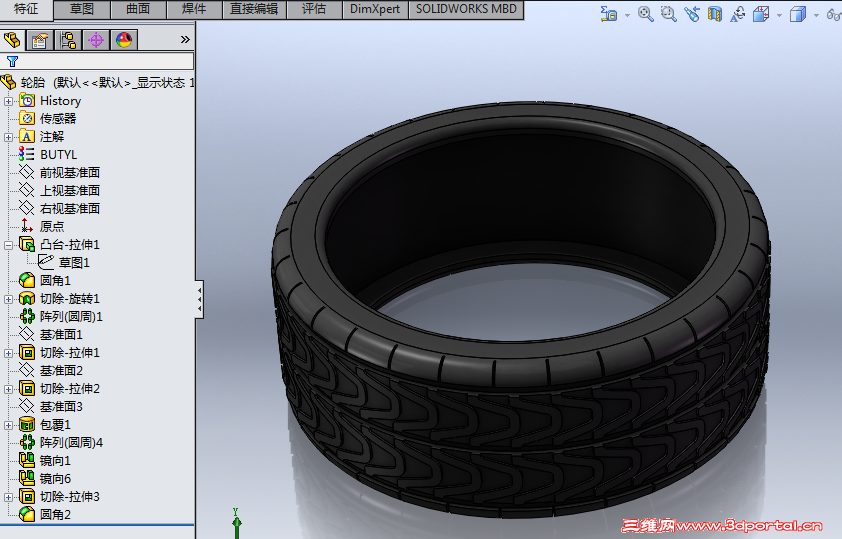Screen dimensions: 842x539
Task: Switch to the 草图 sketch tab
Action: (x=82, y=9)
